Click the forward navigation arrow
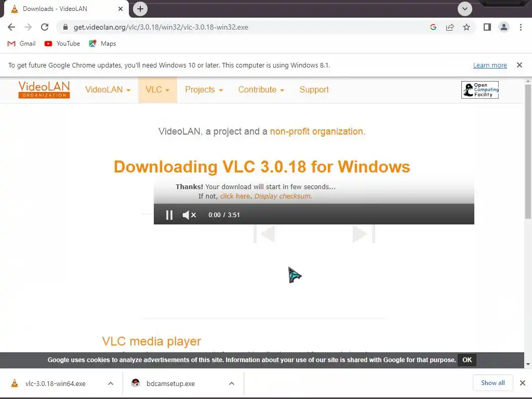 click(28, 27)
